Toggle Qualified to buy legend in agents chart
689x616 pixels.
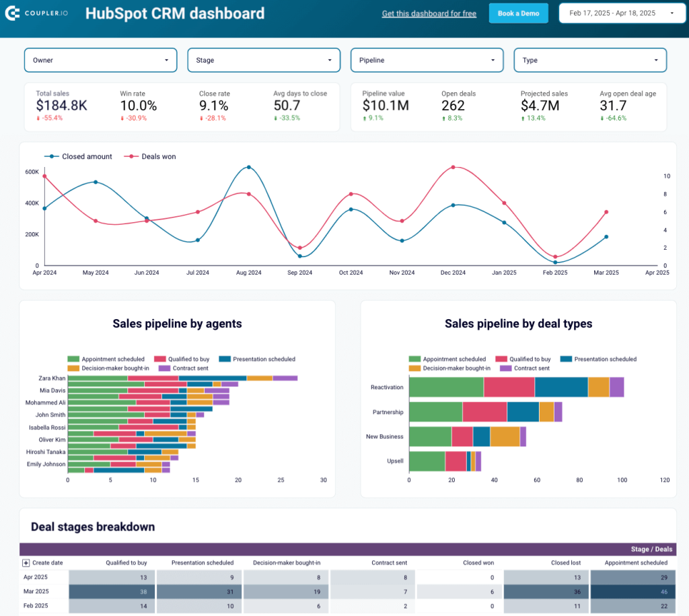182,360
